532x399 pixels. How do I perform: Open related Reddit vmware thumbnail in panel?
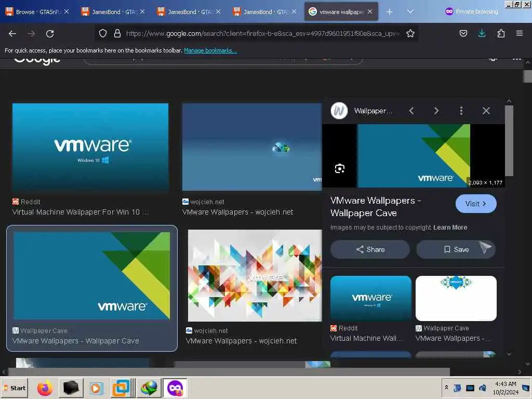(371, 298)
